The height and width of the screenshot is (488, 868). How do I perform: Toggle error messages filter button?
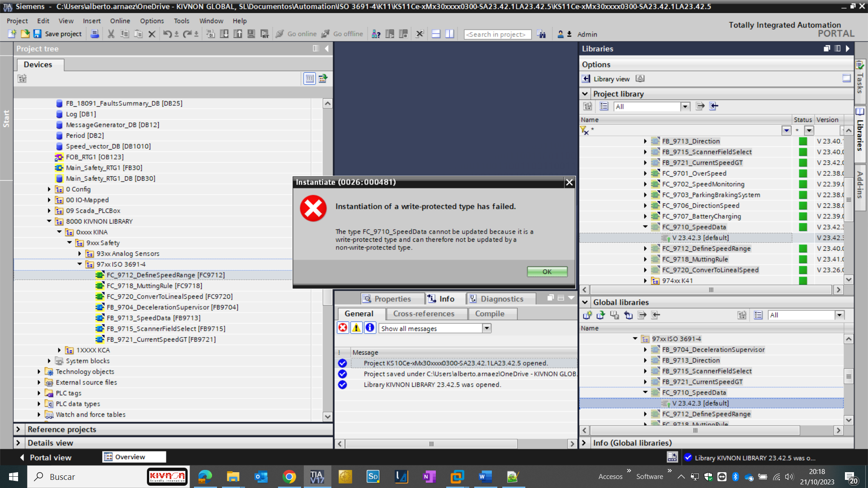(x=343, y=328)
